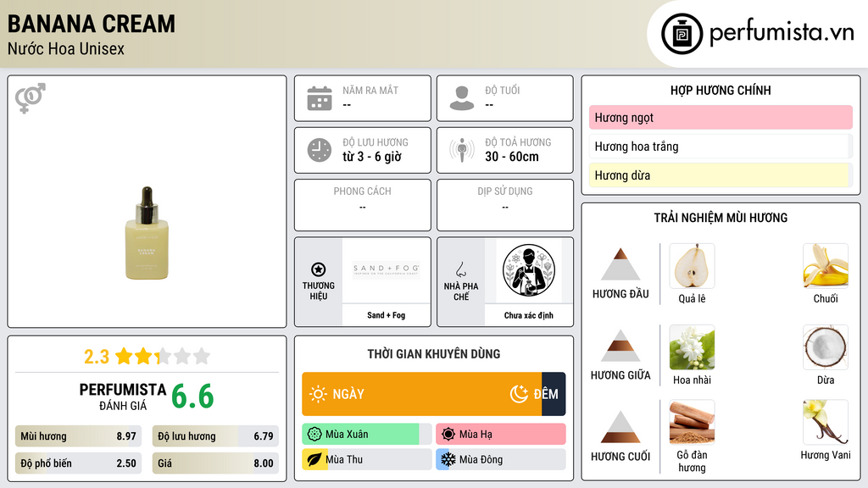
Task: Click the sun icon for Mùa Hạ
Action: tap(448, 435)
